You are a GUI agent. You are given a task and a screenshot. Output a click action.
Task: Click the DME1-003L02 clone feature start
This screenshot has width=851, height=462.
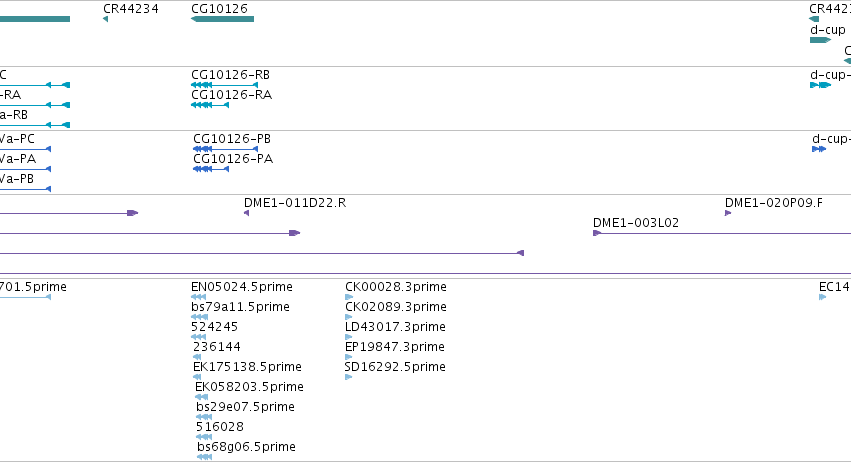597,233
